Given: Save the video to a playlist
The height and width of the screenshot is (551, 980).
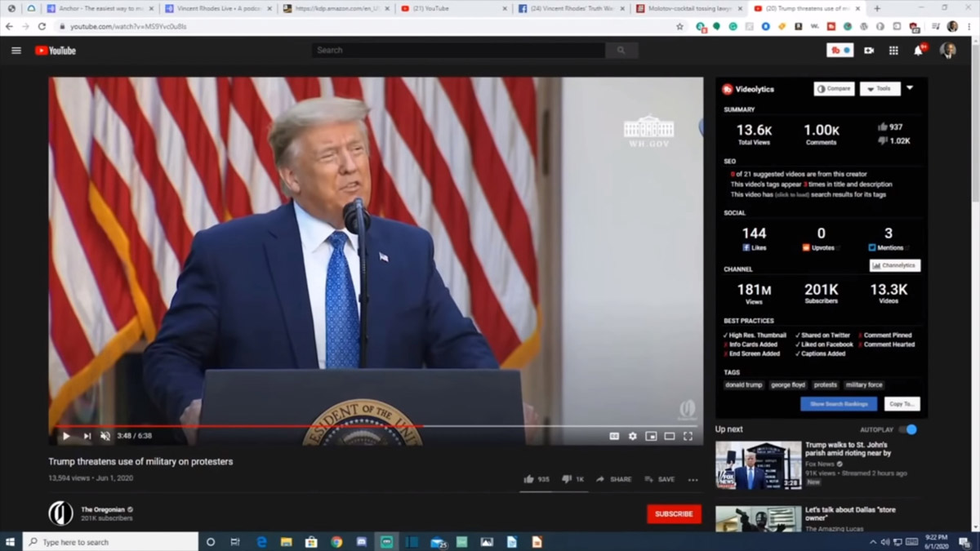Looking at the screenshot, I should pyautogui.click(x=660, y=479).
